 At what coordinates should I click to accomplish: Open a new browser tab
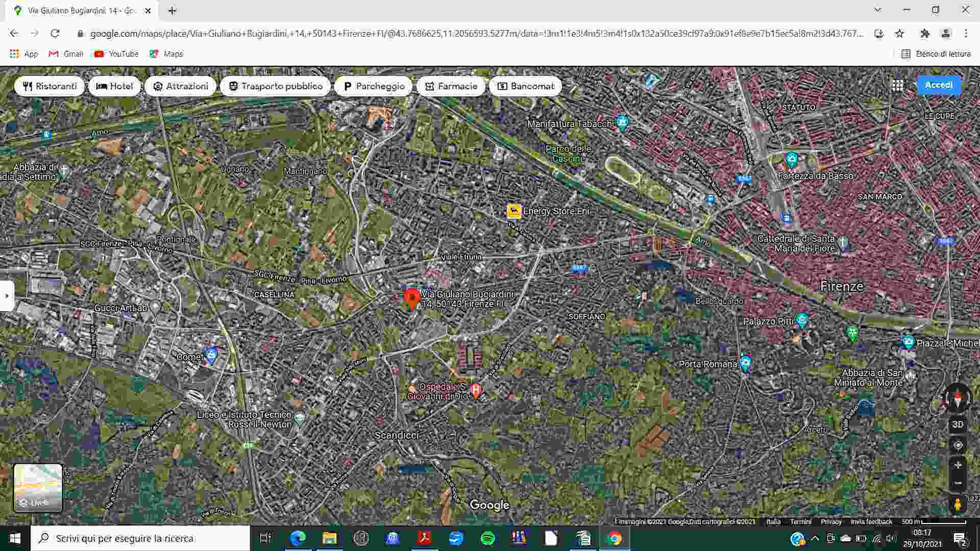tap(172, 11)
